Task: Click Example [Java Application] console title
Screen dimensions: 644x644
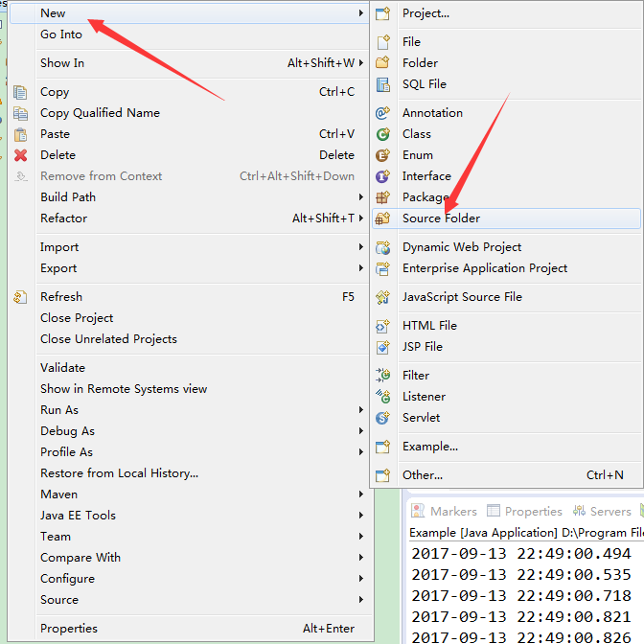Action: pyautogui.click(x=526, y=533)
